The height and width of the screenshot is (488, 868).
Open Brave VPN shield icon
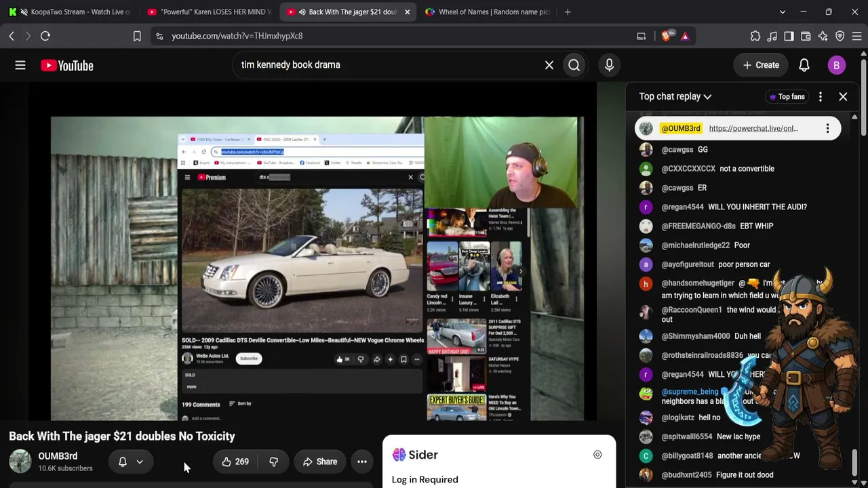click(840, 36)
